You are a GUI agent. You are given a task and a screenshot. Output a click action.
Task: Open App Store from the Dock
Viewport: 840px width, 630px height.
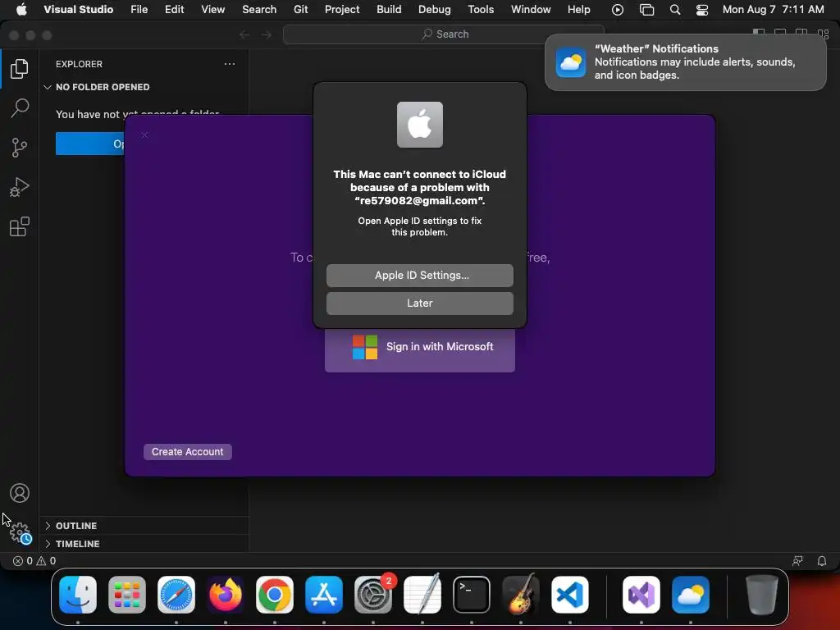[323, 595]
